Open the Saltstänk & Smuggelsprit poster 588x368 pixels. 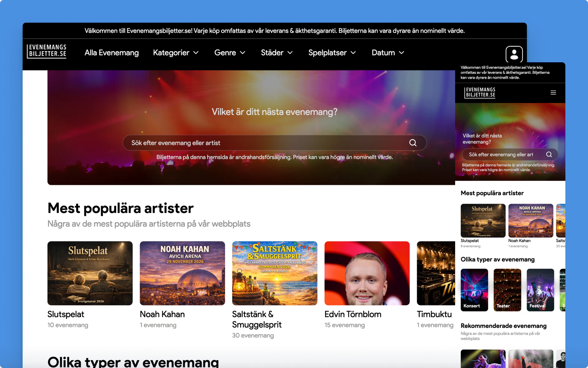pyautogui.click(x=275, y=273)
